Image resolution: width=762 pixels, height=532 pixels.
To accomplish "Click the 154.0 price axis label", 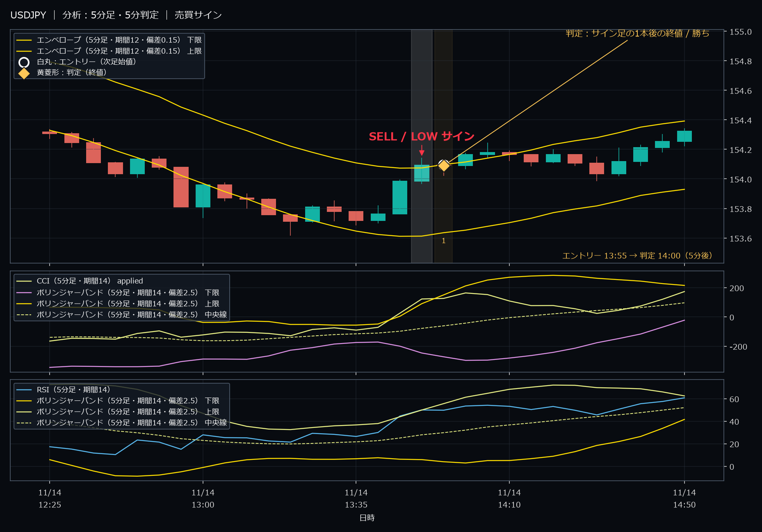I will [740, 180].
